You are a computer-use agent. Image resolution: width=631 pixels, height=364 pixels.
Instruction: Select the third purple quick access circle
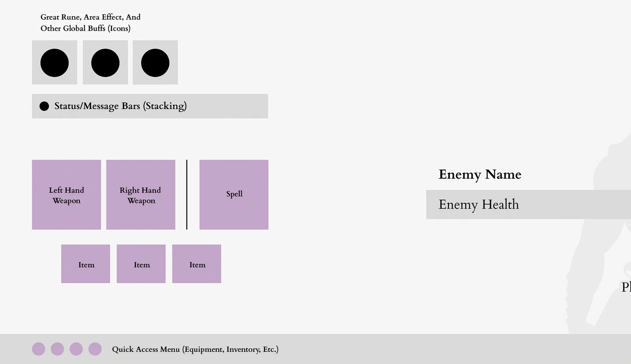76,349
